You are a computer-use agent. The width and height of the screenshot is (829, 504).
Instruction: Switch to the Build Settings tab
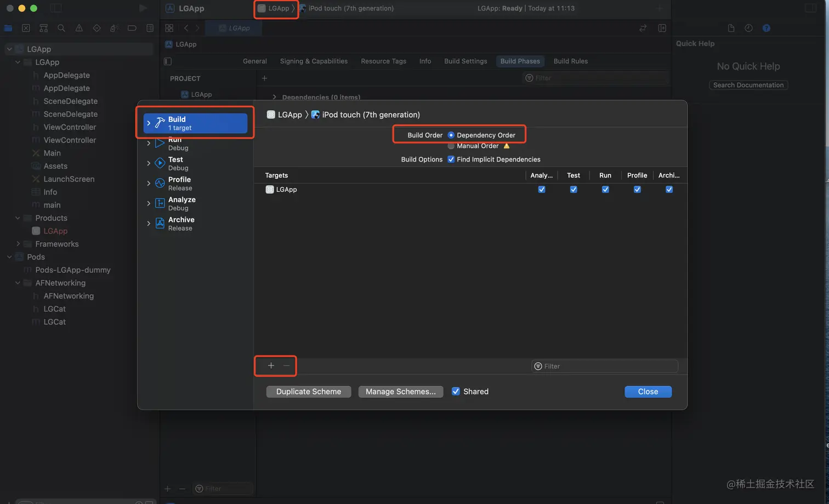[465, 61]
